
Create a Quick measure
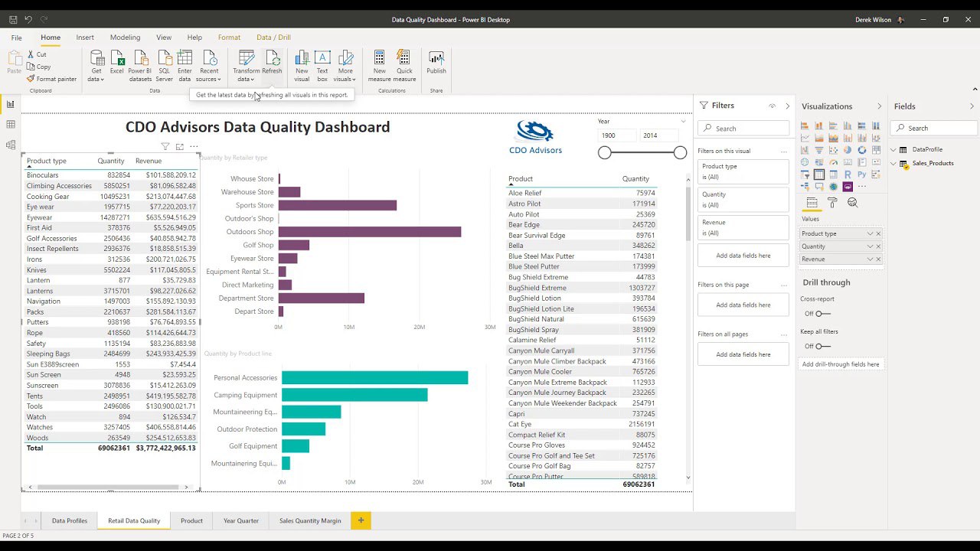click(x=404, y=66)
